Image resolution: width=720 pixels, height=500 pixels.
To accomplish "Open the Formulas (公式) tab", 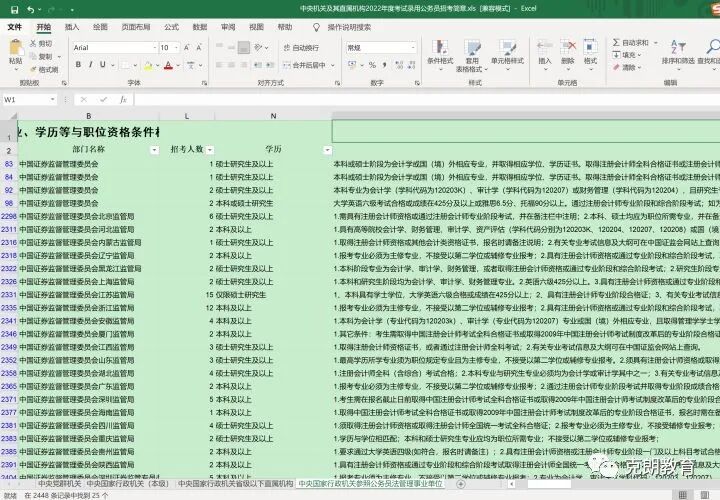I will (x=171, y=27).
